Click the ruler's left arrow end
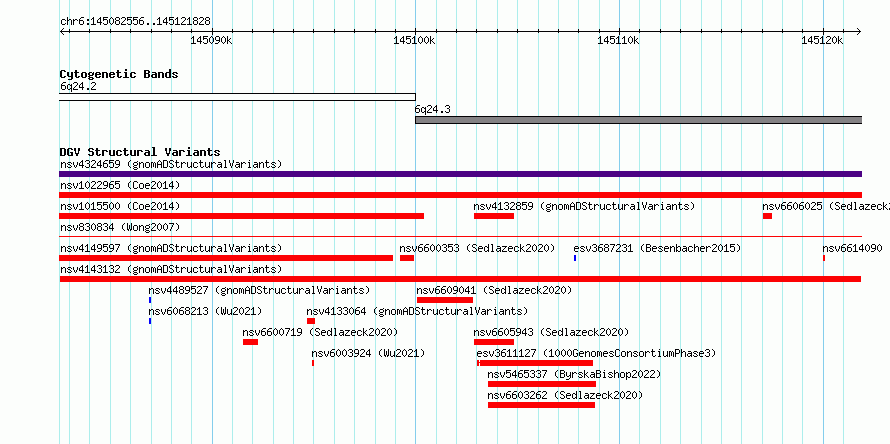This screenshot has width=890, height=444. point(62,31)
